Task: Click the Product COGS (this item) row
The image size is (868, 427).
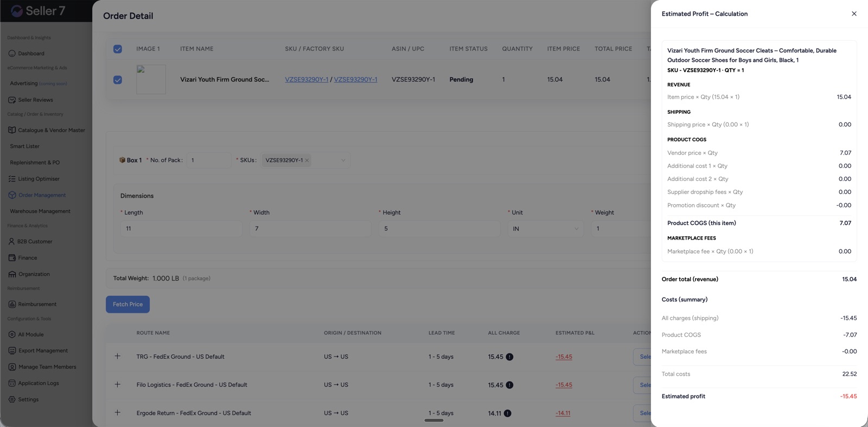Action: point(759,223)
